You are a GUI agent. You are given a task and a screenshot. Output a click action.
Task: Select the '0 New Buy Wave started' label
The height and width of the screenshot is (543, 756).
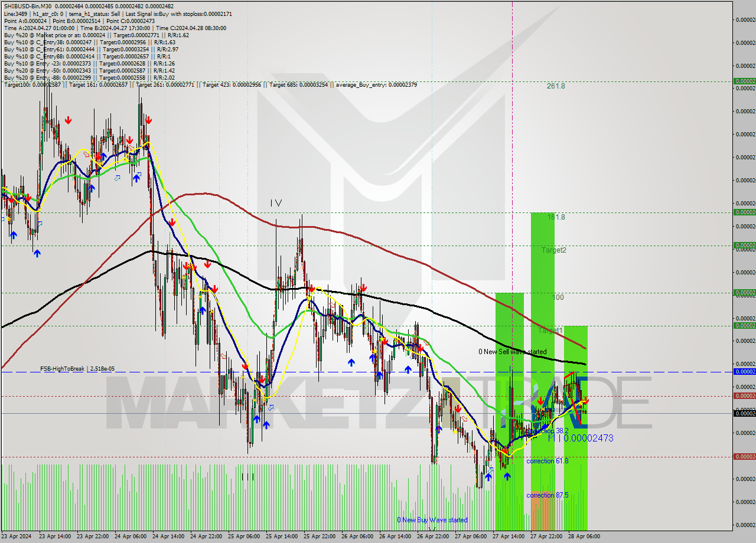pyautogui.click(x=432, y=520)
